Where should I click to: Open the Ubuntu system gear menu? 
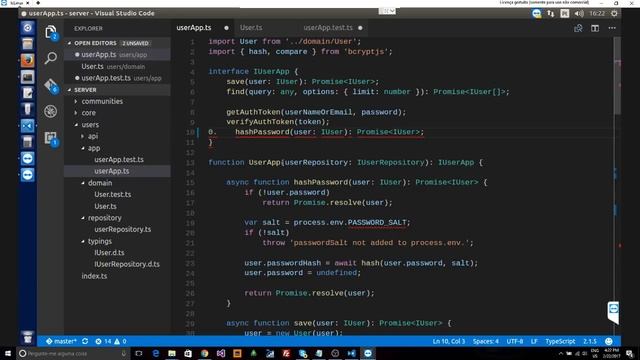[x=614, y=13]
